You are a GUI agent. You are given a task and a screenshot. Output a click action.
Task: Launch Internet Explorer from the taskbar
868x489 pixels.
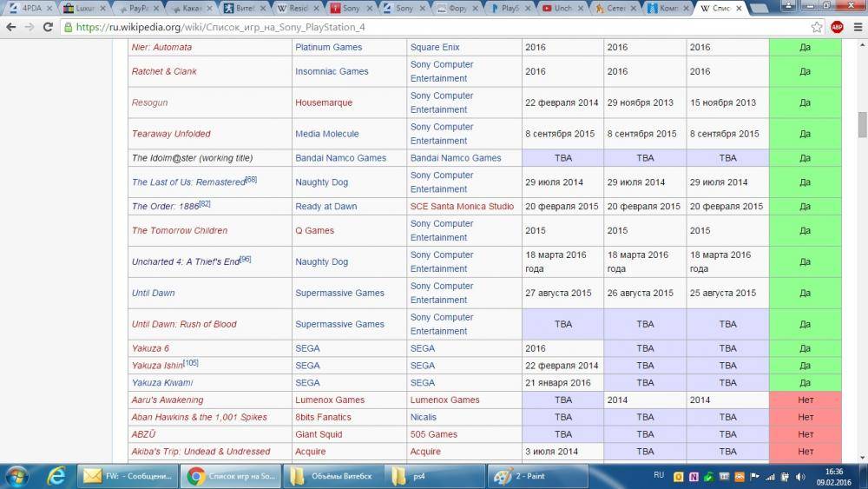coord(57,475)
